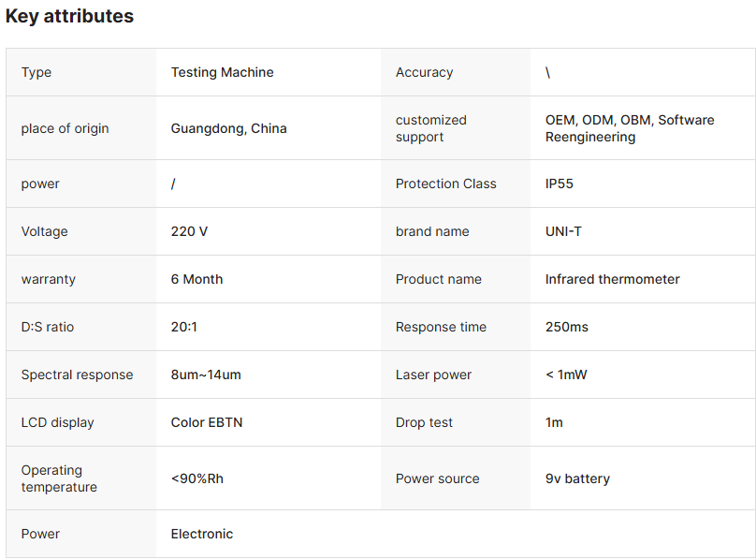Click the Color EBTN display value
Screen dimensions: 756x559
207,422
